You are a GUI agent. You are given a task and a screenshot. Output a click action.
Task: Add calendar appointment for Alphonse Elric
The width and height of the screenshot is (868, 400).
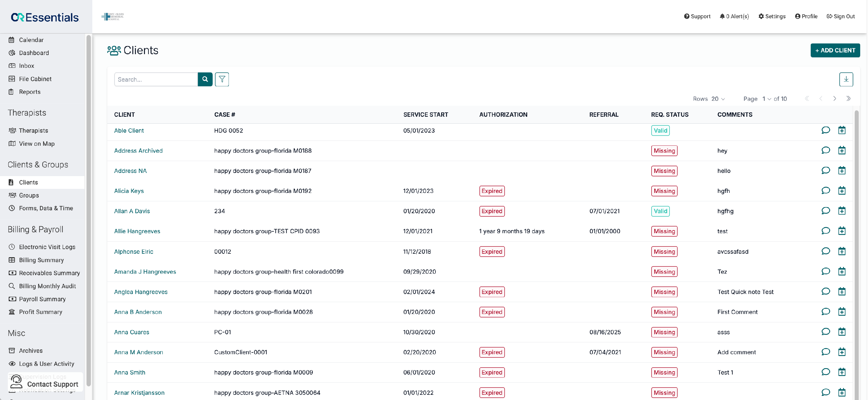coord(842,251)
